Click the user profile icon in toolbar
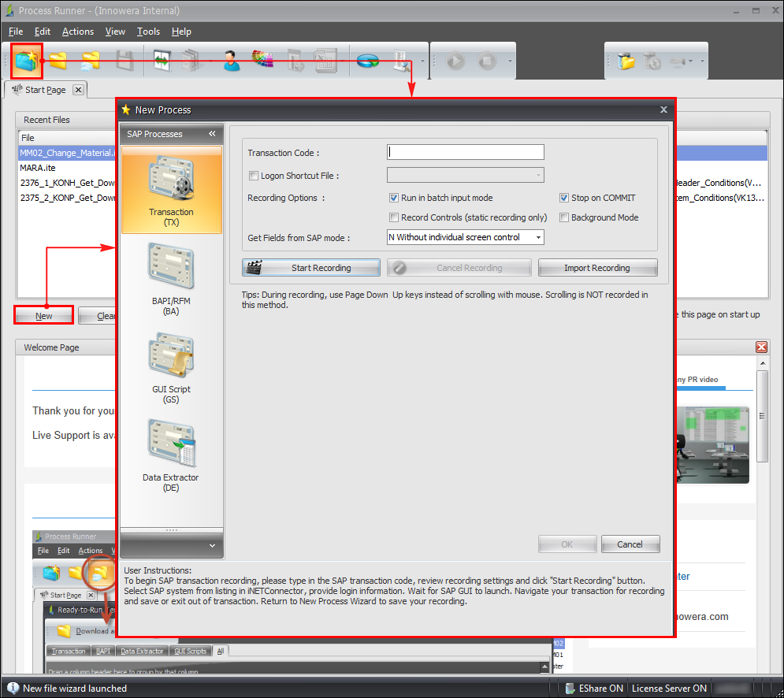 click(231, 61)
